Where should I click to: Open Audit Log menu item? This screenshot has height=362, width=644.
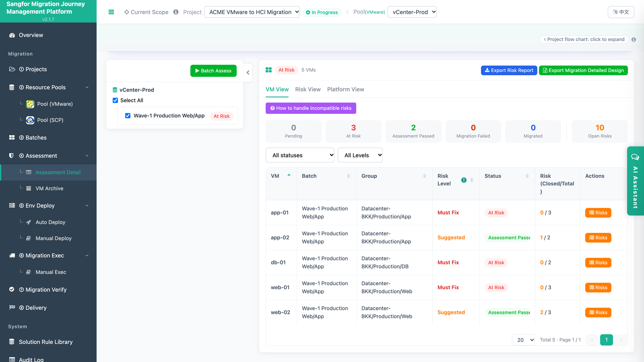48,360
